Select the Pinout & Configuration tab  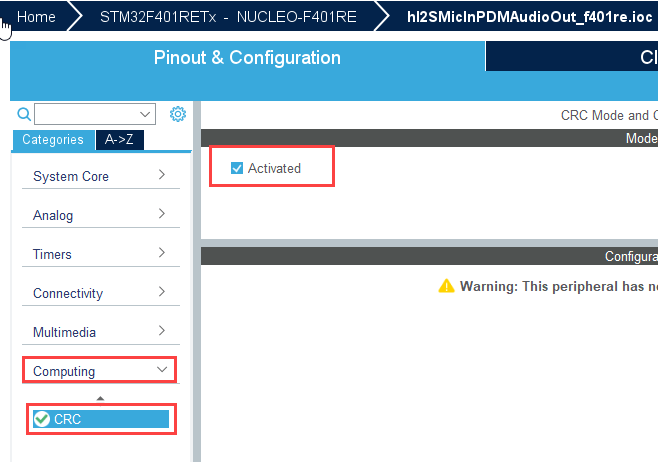[247, 58]
